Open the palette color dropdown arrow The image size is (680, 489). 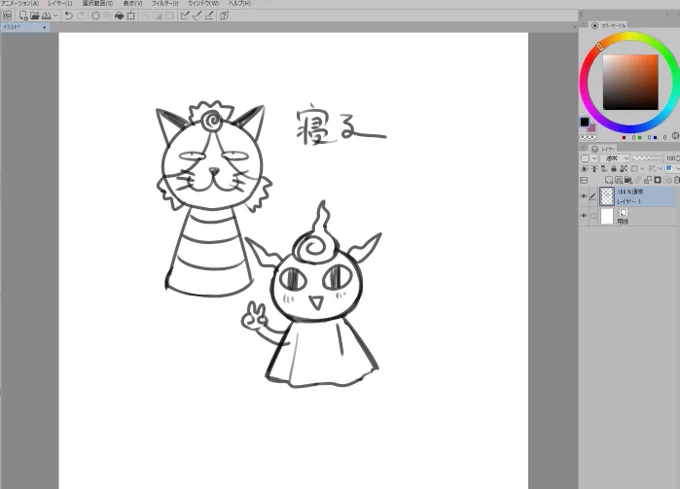(x=594, y=159)
